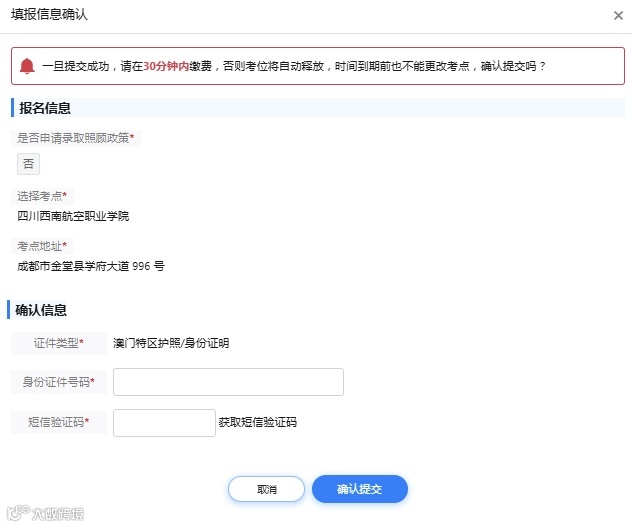The image size is (632, 527).
Task: Click the 证件类型 label
Action: (58, 343)
